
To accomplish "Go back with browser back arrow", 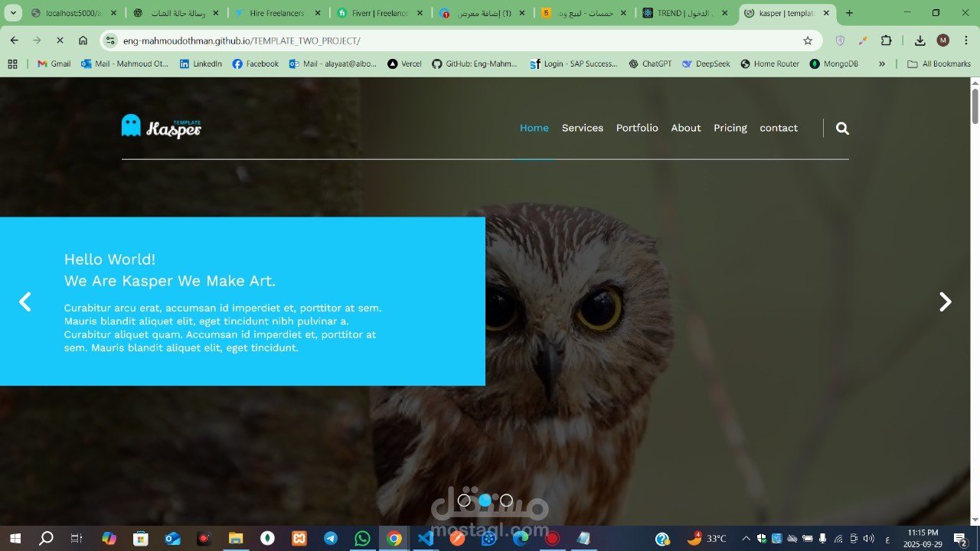I will (x=14, y=41).
